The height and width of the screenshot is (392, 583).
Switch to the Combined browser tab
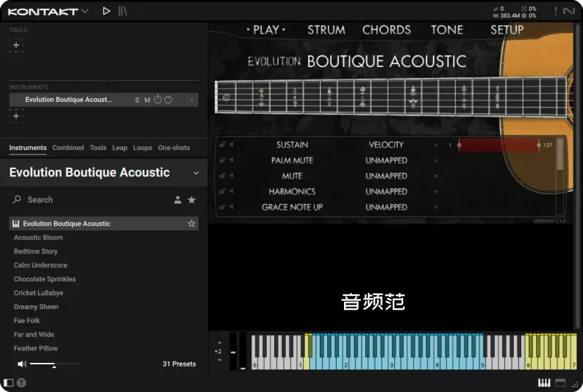68,148
